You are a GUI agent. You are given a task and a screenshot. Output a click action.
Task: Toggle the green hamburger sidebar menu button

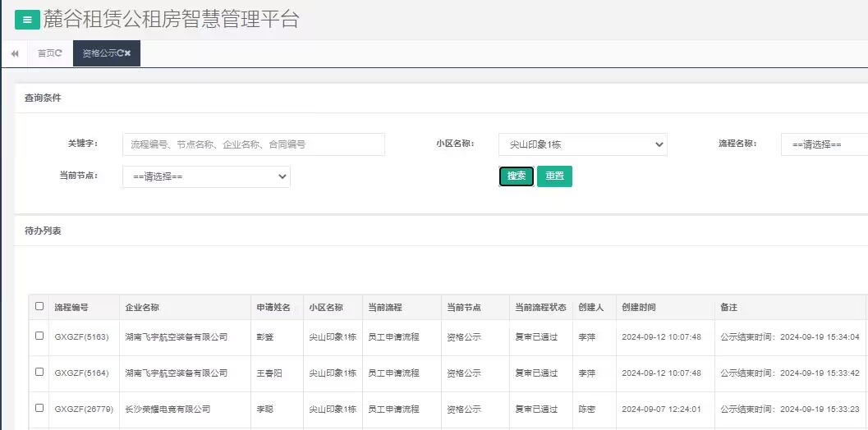(x=27, y=20)
